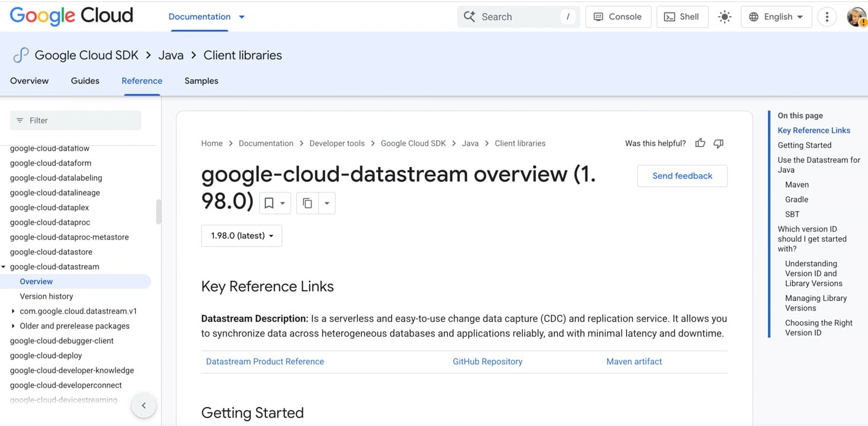Click the thumbs up helpful icon
868x426 pixels.
pyautogui.click(x=700, y=143)
